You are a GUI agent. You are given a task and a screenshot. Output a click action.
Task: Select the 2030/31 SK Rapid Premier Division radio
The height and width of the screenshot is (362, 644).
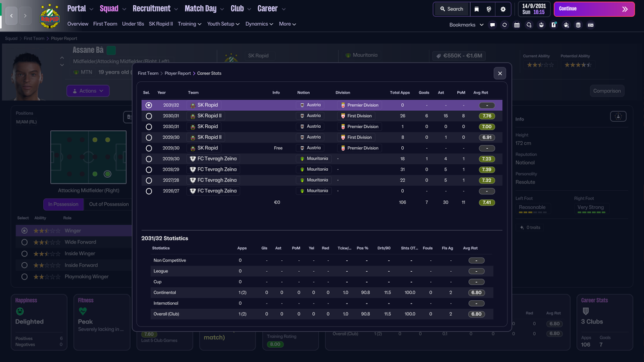coord(149,126)
